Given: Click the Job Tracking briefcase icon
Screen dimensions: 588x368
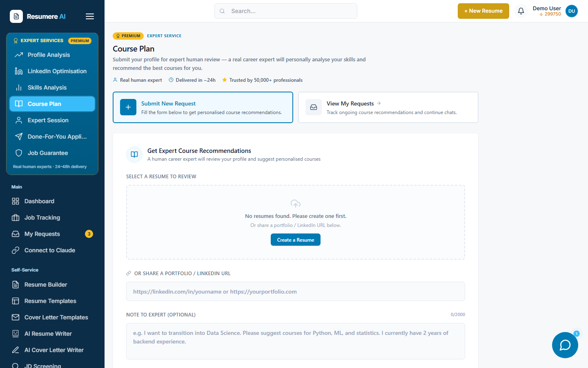Looking at the screenshot, I should 16,218.
